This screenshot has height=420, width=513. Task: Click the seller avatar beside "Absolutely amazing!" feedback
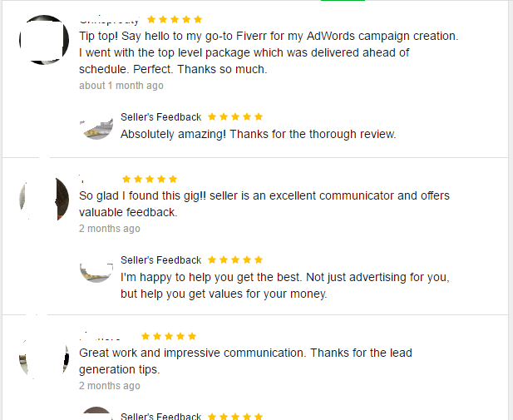(96, 126)
